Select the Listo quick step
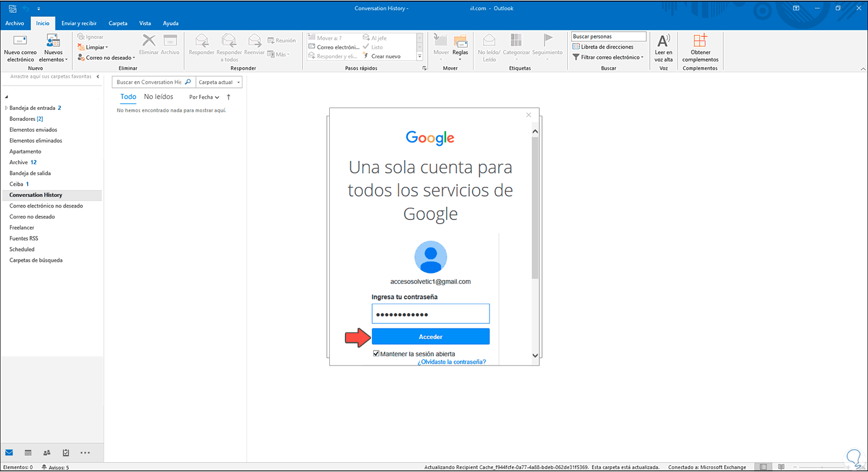The width and height of the screenshot is (868, 472). pos(373,47)
